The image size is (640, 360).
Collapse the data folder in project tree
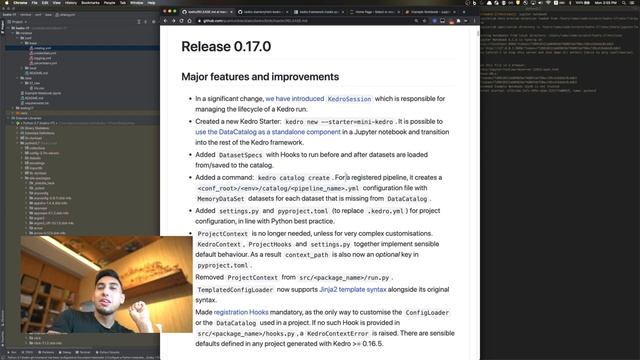point(18,78)
